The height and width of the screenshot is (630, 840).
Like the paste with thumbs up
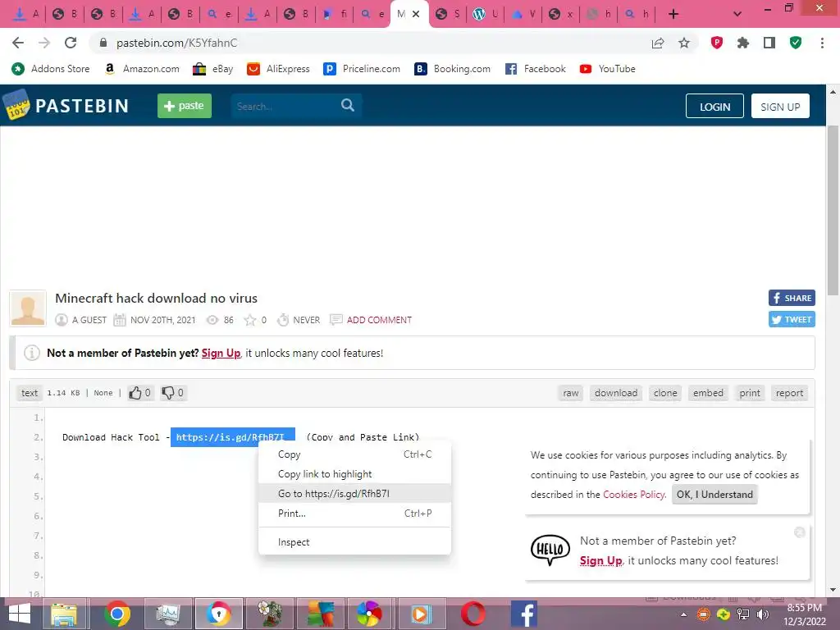pyautogui.click(x=140, y=393)
